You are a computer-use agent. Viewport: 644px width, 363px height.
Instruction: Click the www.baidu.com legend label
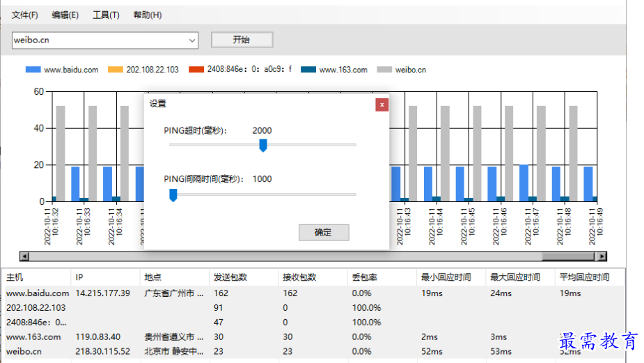pyautogui.click(x=71, y=70)
